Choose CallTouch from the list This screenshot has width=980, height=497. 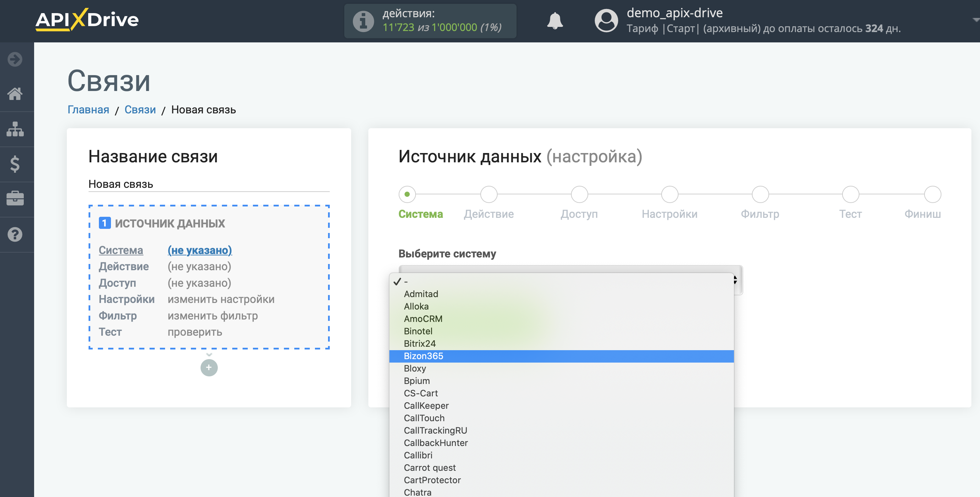click(x=562, y=418)
